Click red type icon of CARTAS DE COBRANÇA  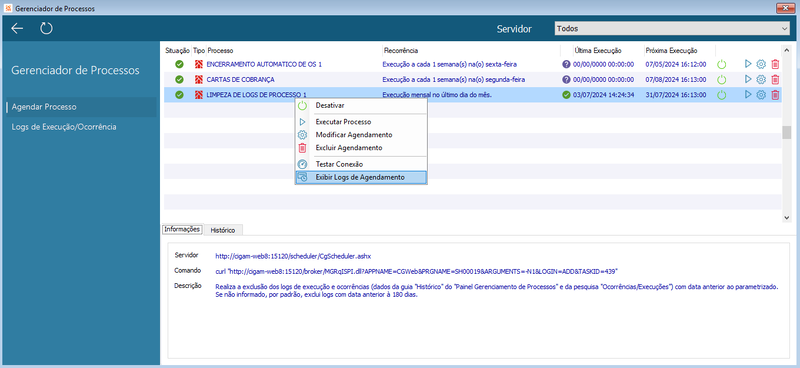[199, 80]
